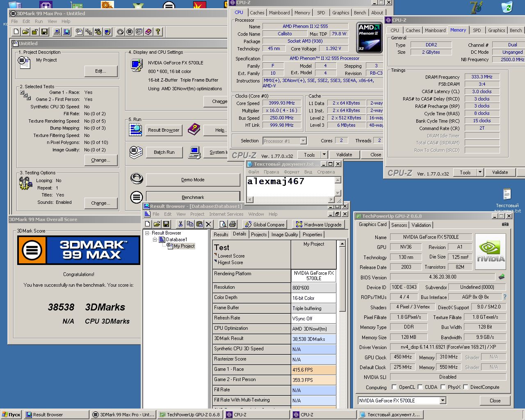The image size is (525, 420).
Task: Open Processor #1 selection dropdown in CPU-Z
Action: point(303,141)
